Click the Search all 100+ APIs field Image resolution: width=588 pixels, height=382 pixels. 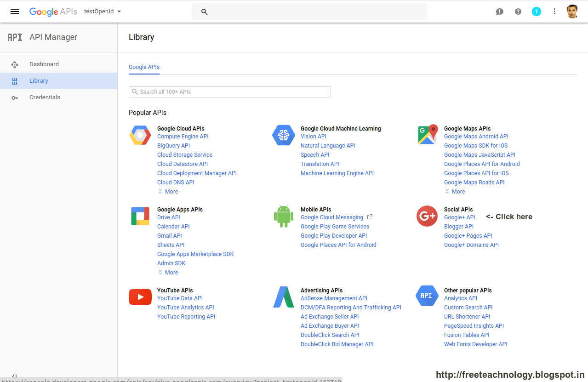pos(230,92)
